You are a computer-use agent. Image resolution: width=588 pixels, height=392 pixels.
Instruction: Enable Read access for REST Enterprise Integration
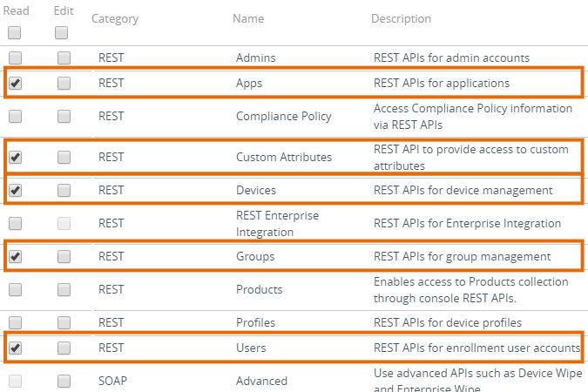[x=15, y=223]
